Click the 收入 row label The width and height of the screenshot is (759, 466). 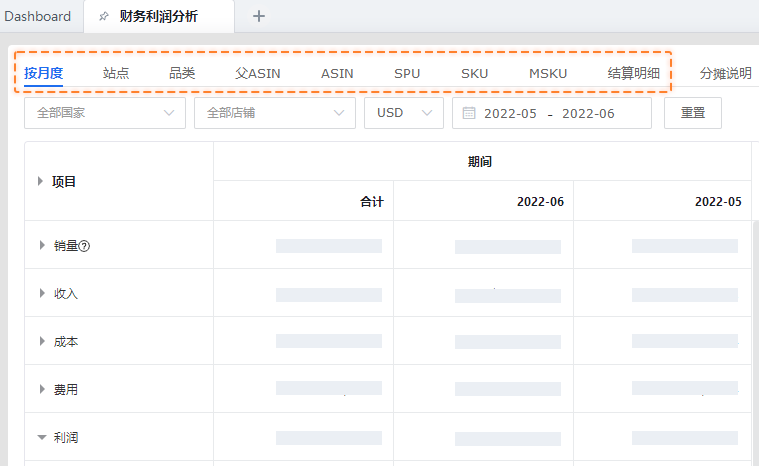[66, 294]
